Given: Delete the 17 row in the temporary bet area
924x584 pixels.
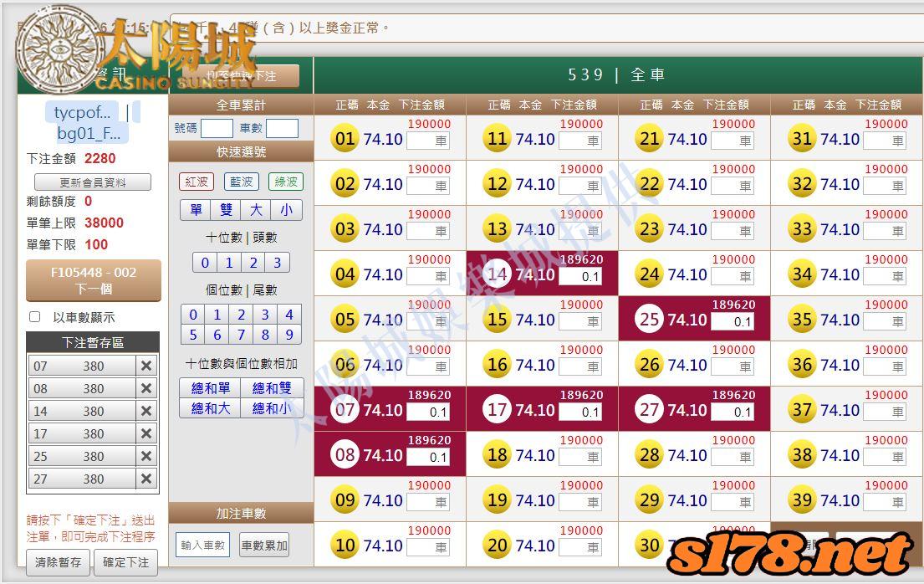Looking at the screenshot, I should (146, 433).
